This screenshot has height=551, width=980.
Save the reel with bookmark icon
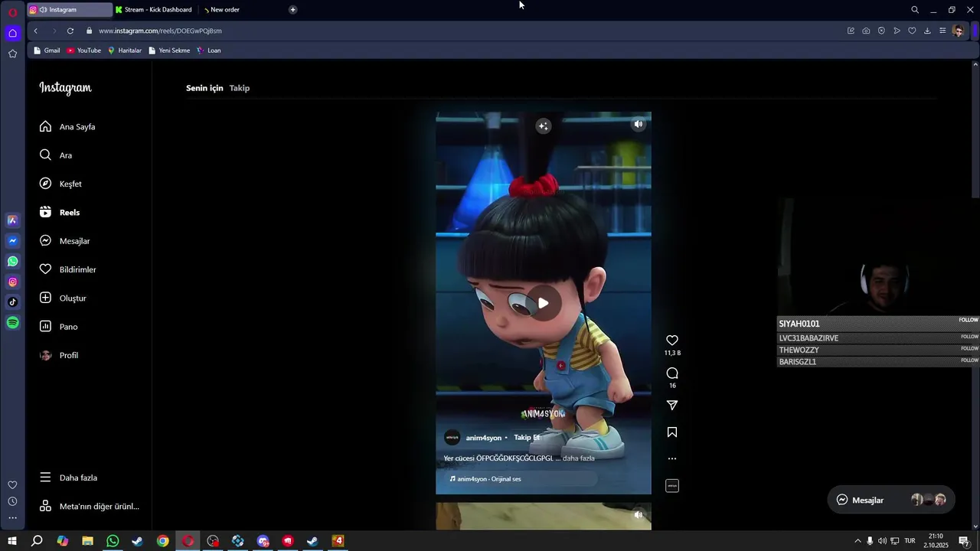pos(672,432)
